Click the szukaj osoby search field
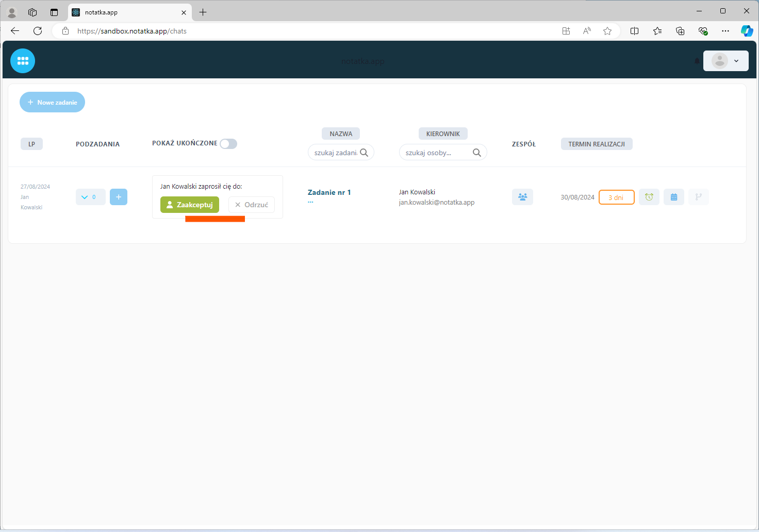Image resolution: width=759 pixels, height=532 pixels. click(436, 153)
